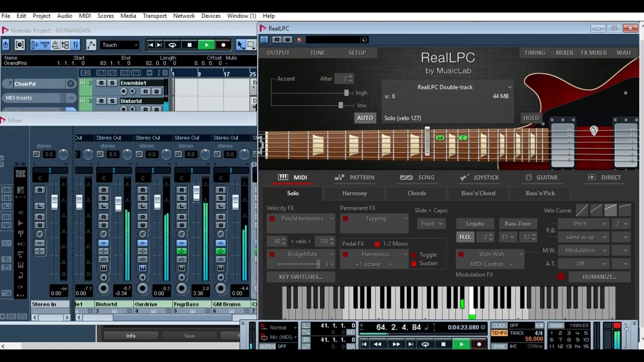Click the AUTO button in RealLPC

tap(365, 118)
